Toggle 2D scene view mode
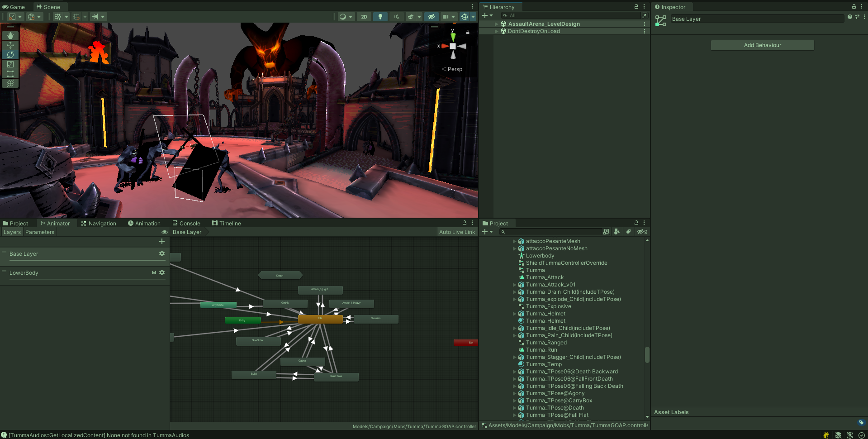Screen dimensions: 868x439 tap(364, 17)
